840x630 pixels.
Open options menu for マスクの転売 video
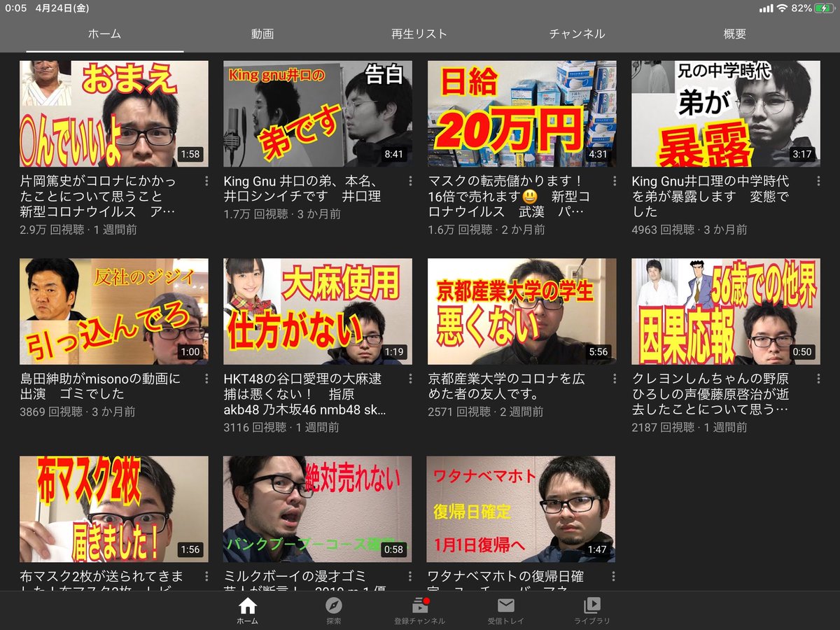click(615, 181)
